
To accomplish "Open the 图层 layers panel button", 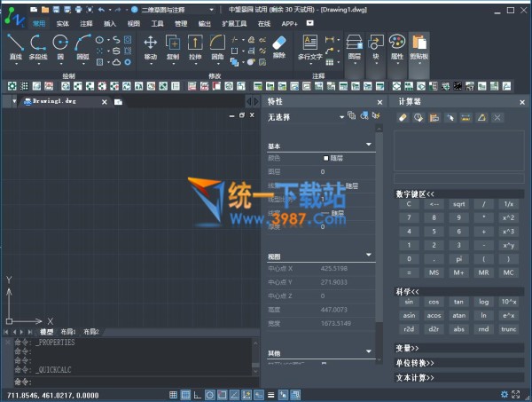I will (x=354, y=49).
